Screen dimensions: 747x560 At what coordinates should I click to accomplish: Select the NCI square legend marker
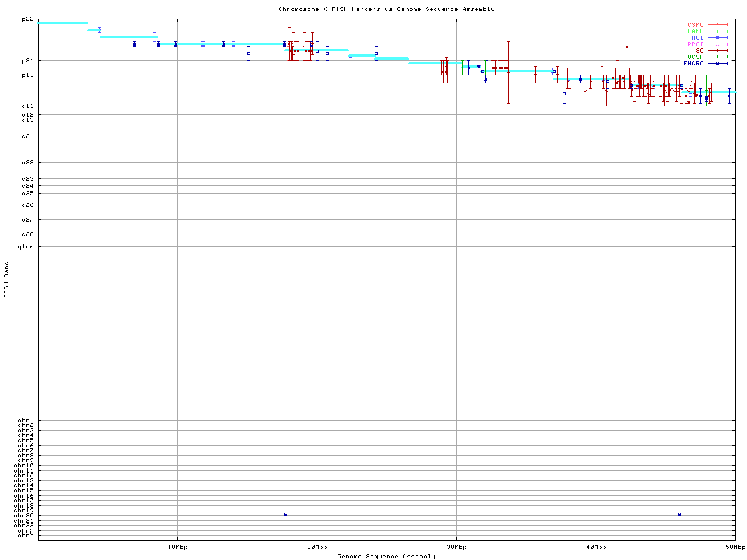coord(717,37)
